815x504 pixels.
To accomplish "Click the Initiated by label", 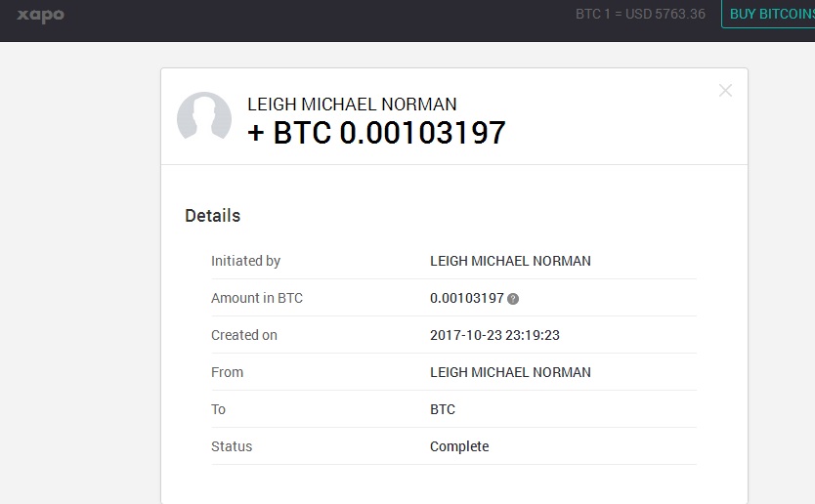I will click(245, 261).
